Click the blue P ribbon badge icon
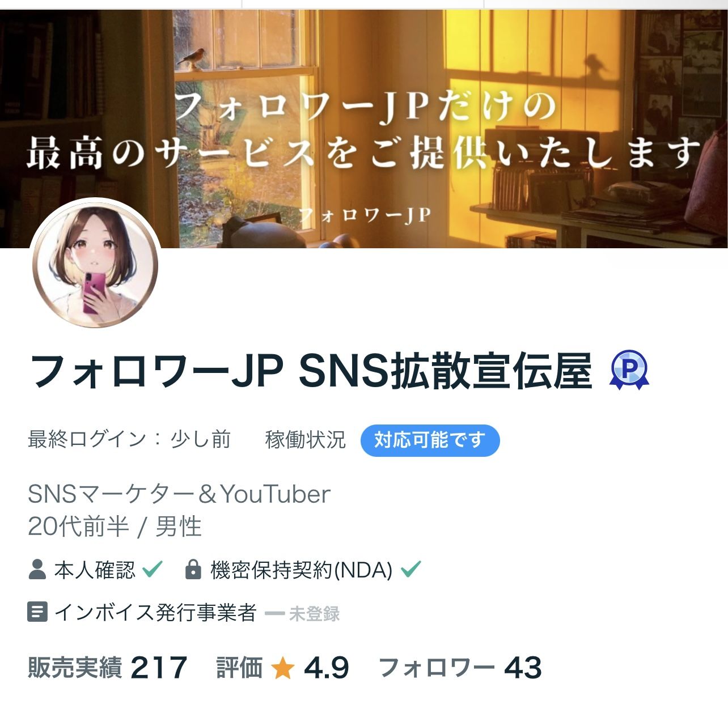Image resolution: width=728 pixels, height=713 pixels. pyautogui.click(x=629, y=370)
